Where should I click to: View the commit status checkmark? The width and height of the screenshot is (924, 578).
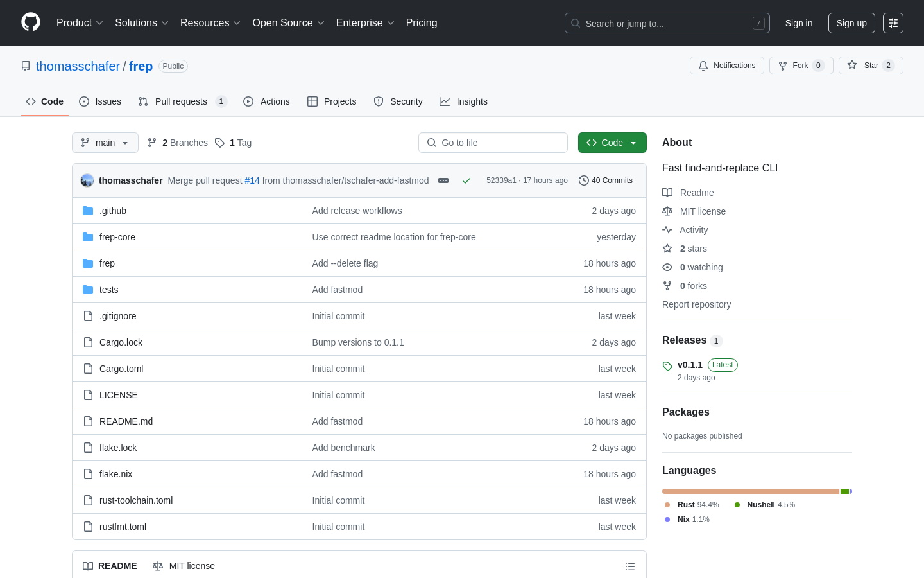pyautogui.click(x=466, y=180)
